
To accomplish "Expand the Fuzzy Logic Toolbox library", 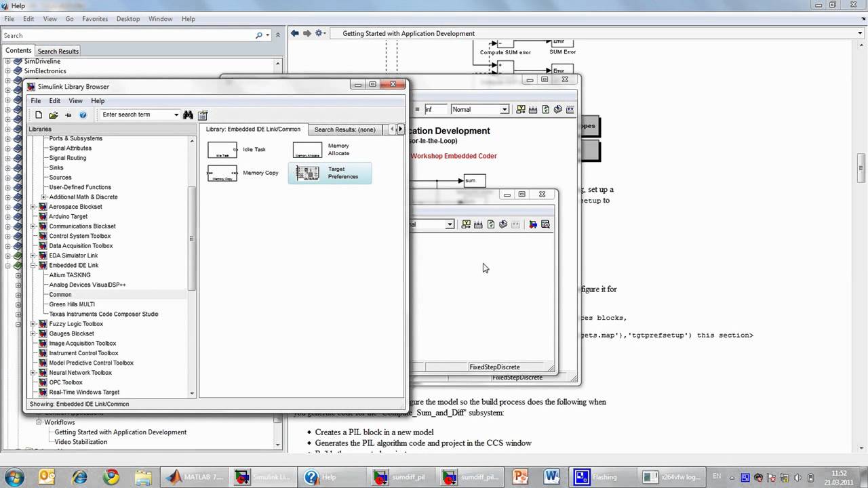I will pyautogui.click(x=33, y=324).
